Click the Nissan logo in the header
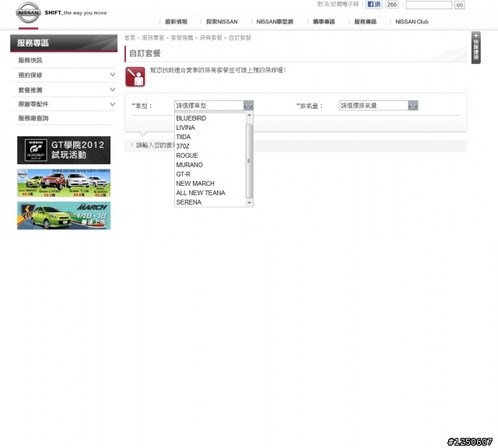Viewport: 498px width, 448px height. (28, 12)
